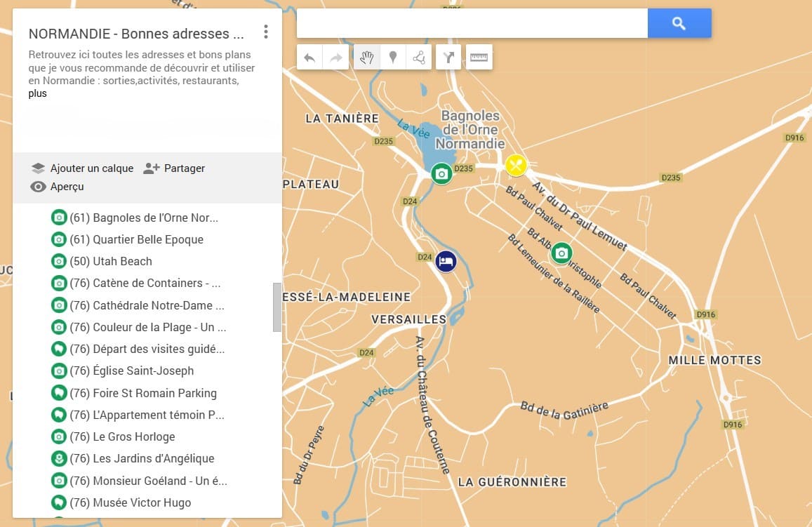This screenshot has width=812, height=527.
Task: Select (76) Couleur de la Plage entry
Action: click(x=148, y=327)
